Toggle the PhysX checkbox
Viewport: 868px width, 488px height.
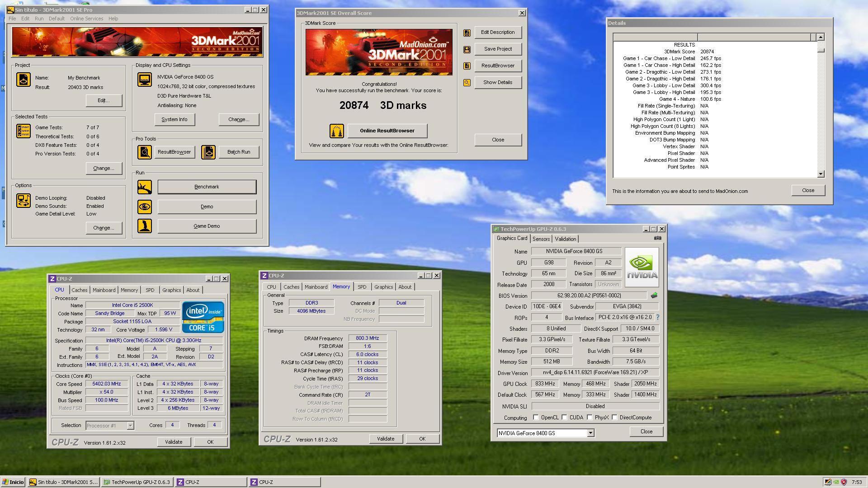[x=590, y=418]
